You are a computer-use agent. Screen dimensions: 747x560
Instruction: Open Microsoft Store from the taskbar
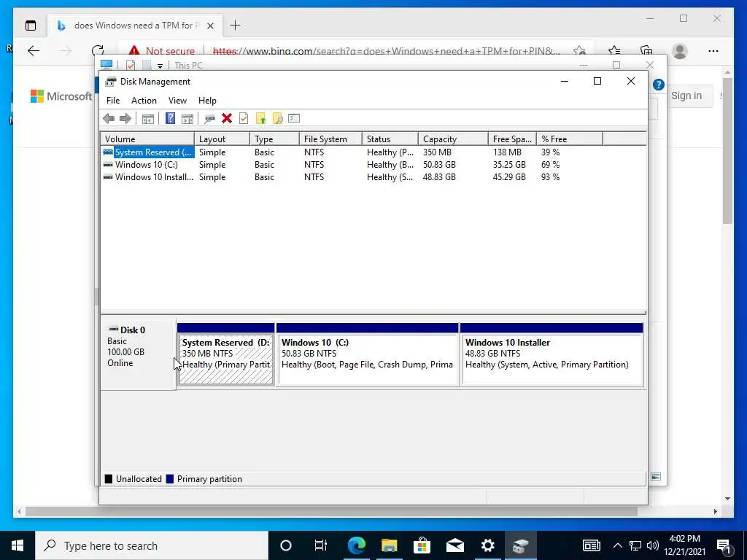point(422,545)
